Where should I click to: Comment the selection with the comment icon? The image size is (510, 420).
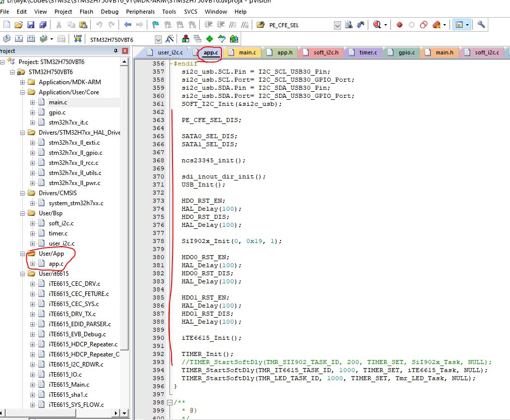[233, 25]
